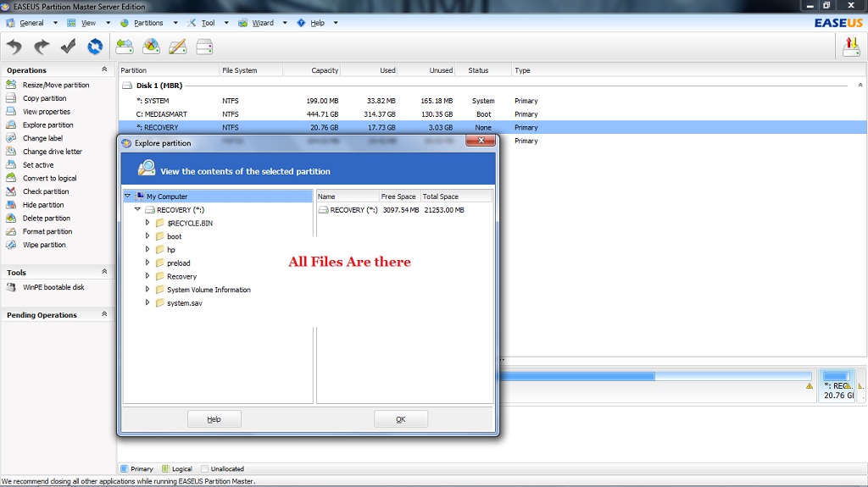868x487 pixels.
Task: Click Delete partition operation
Action: [x=46, y=218]
